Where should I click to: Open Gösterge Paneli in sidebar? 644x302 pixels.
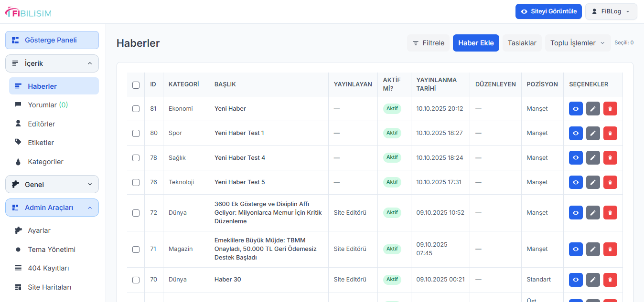tap(52, 40)
